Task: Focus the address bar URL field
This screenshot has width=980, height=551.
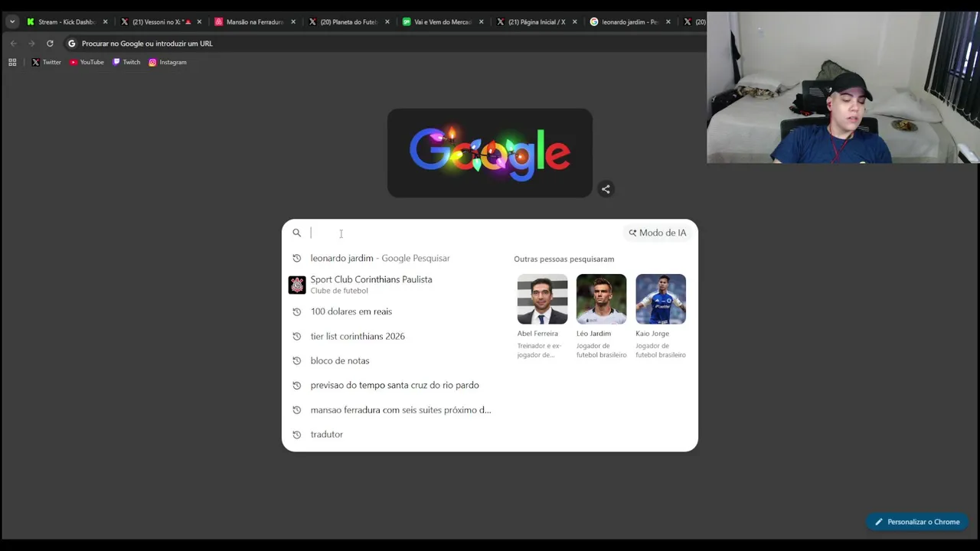Action: pos(383,44)
